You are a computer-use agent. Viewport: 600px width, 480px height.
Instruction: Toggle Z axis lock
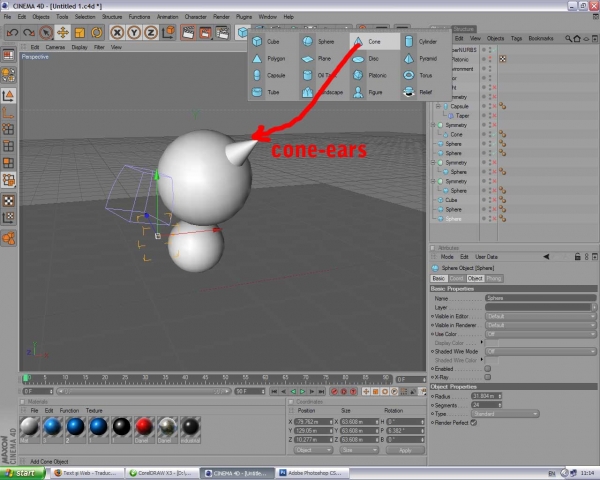(151, 33)
